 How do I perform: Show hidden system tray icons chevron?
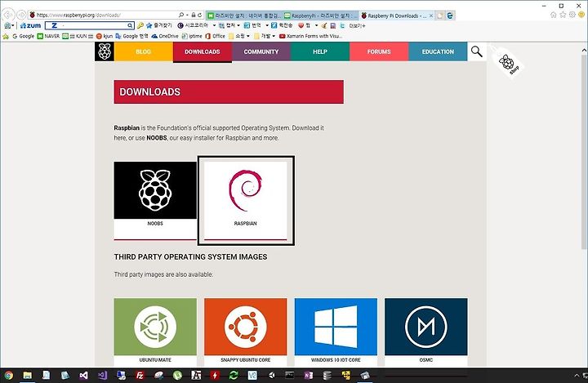tap(577, 375)
